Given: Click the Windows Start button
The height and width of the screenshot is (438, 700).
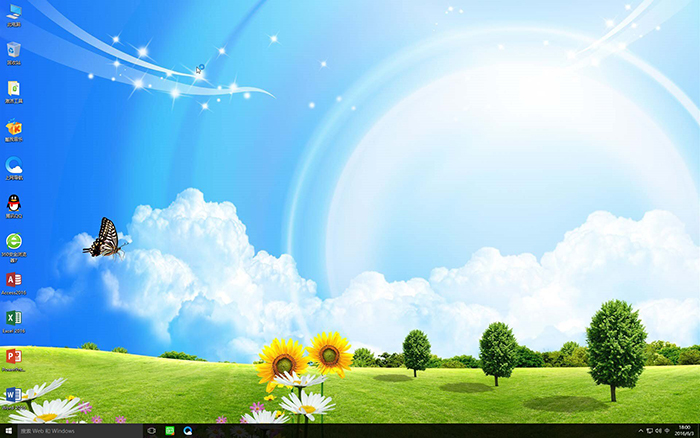Looking at the screenshot, I should [x=8, y=431].
